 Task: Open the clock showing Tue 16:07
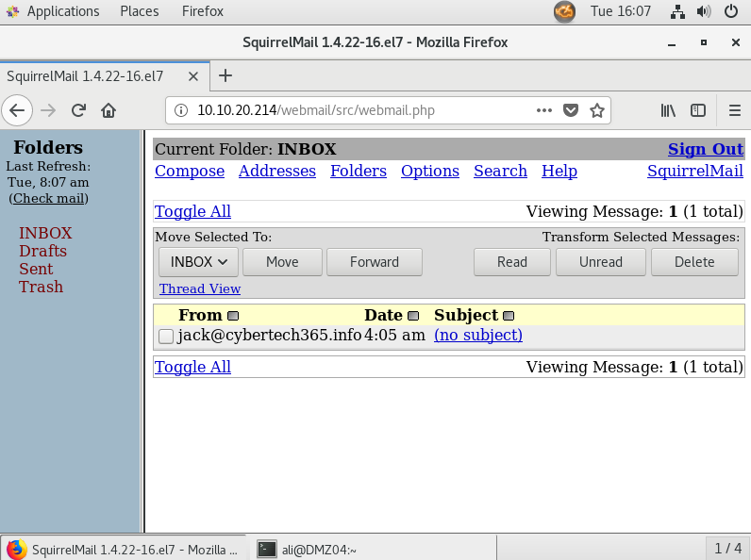click(621, 11)
